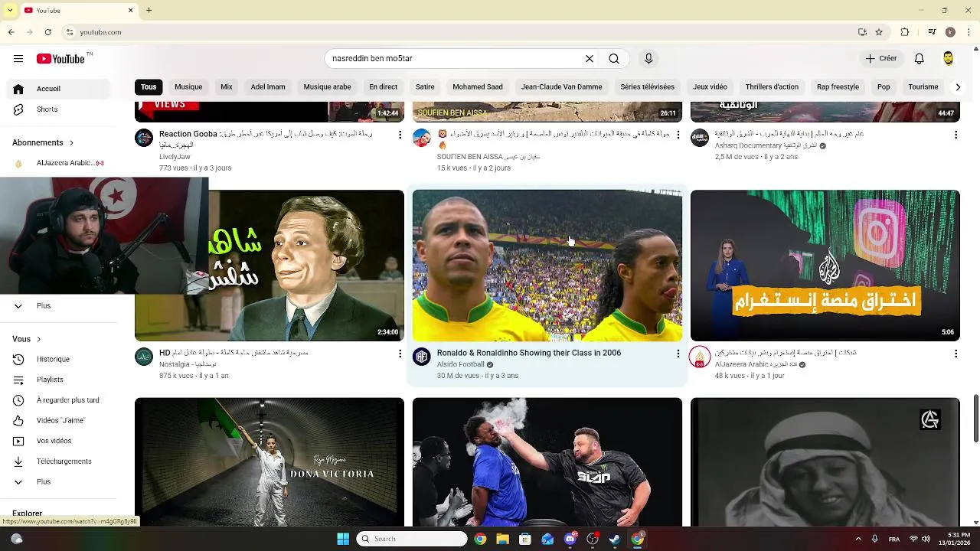This screenshot has width=980, height=551.
Task: Expand the Abonnements section
Action: click(43, 142)
